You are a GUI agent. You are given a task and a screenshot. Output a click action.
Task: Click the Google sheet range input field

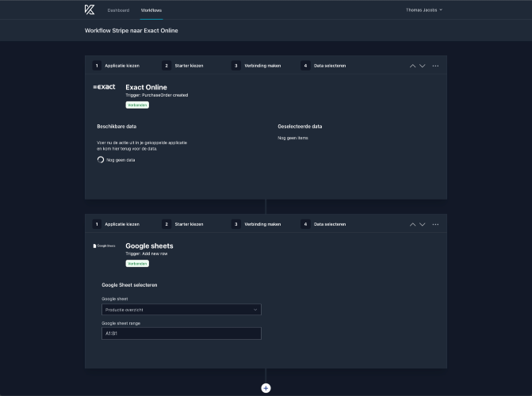click(x=182, y=333)
